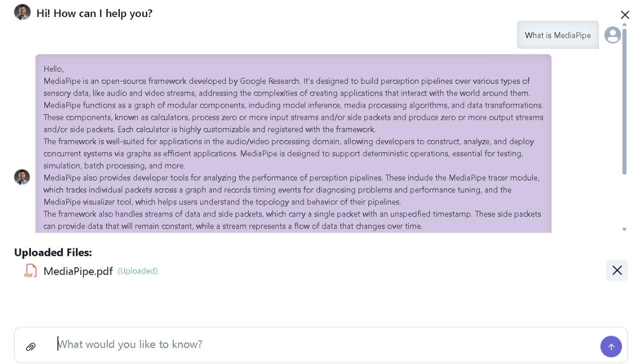
Task: Select the "What is MediaPipe" message bubble
Action: click(558, 35)
